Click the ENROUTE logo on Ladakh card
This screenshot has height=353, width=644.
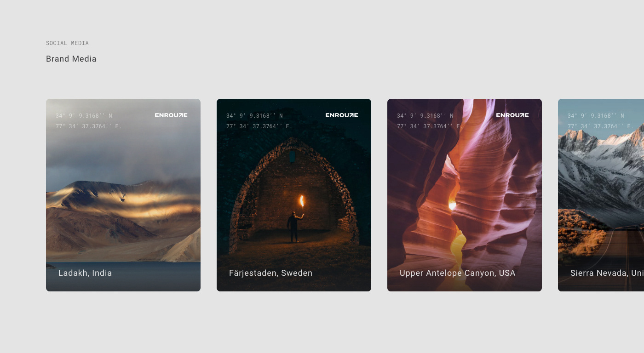171,115
